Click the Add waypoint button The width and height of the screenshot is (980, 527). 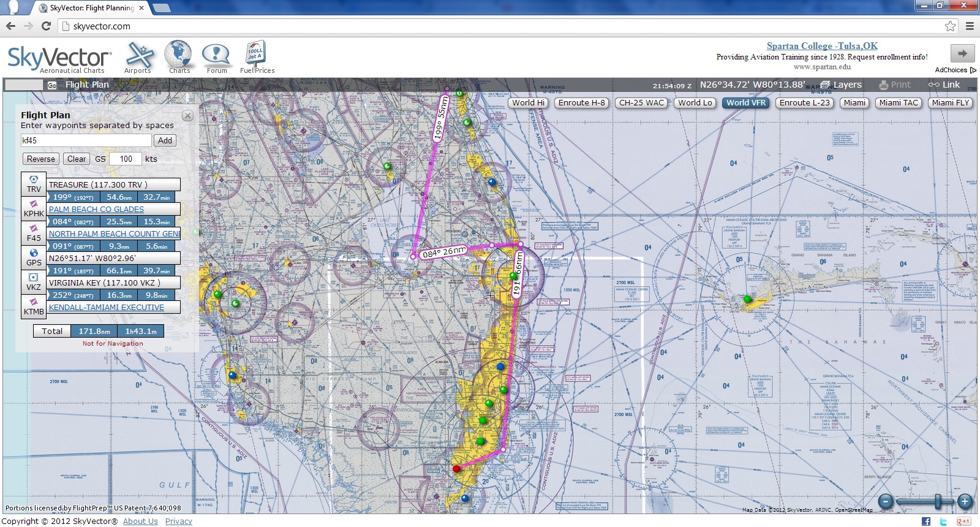[x=165, y=140]
